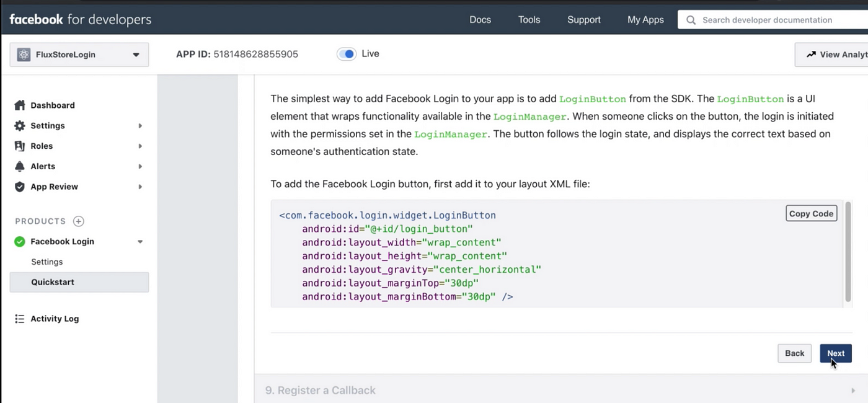The image size is (868, 403).
Task: Focus the Search developer documentation field
Action: pos(773,20)
